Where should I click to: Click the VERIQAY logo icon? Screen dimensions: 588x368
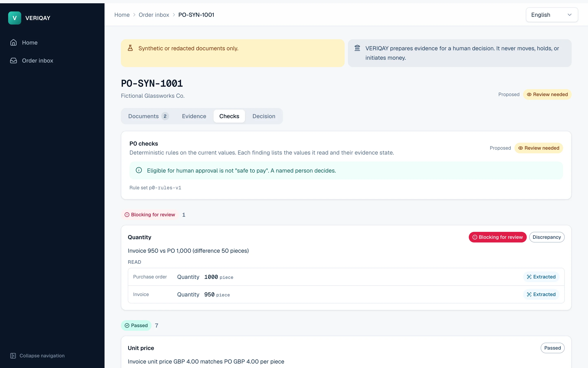coord(14,18)
